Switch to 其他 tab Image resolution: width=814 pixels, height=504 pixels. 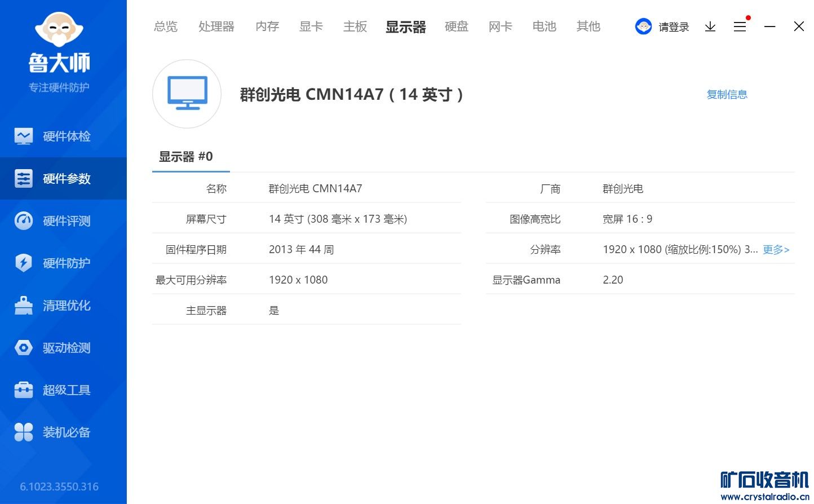[x=589, y=26]
